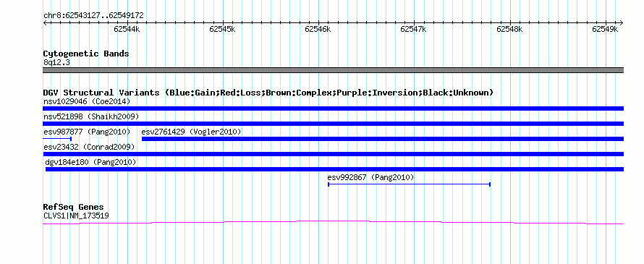
Task: Open the esv2761429 (Vogler2010) variant label
Action: tap(191, 132)
